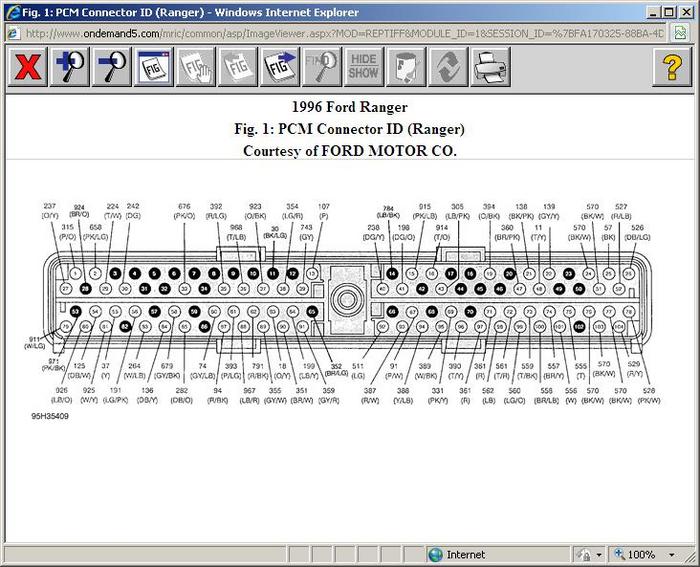Click the address bar URL field
This screenshot has width=700, height=567.
344,33
